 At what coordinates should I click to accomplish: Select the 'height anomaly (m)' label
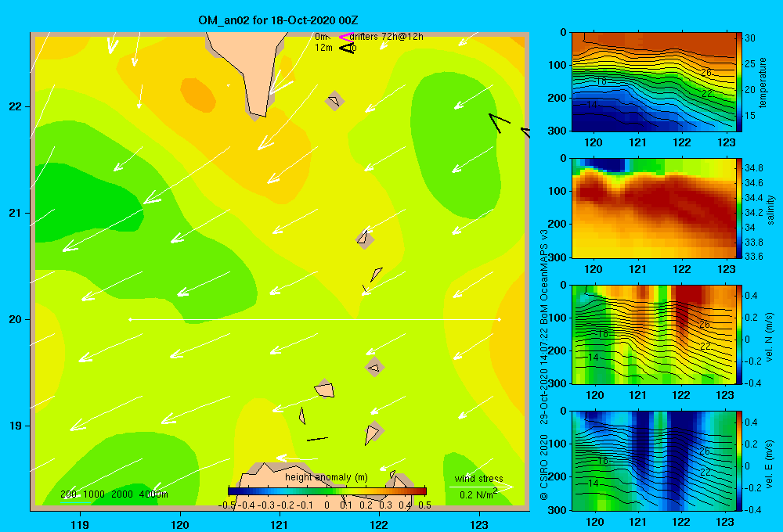tap(326, 477)
